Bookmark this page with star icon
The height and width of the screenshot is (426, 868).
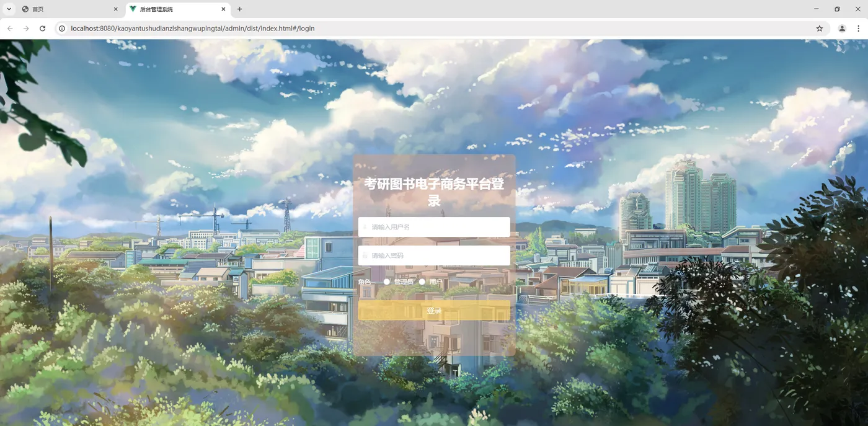(x=820, y=29)
